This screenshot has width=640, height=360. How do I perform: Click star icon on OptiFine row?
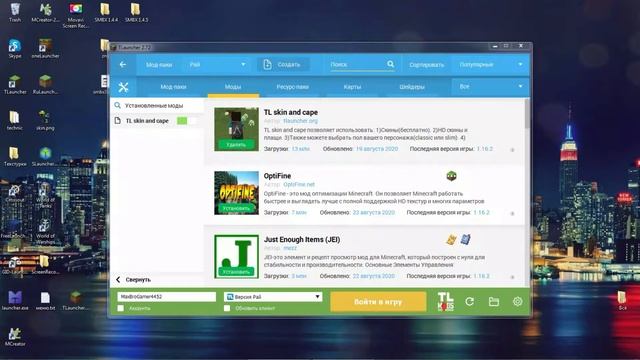tap(512, 213)
